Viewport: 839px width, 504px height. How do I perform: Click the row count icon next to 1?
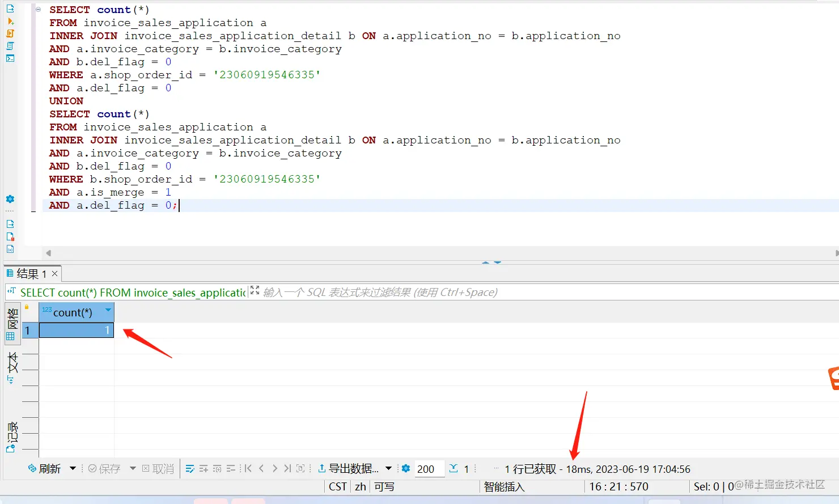[454, 468]
